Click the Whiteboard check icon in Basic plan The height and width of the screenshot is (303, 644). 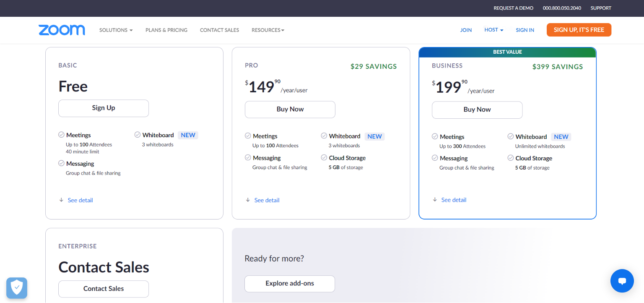click(138, 135)
